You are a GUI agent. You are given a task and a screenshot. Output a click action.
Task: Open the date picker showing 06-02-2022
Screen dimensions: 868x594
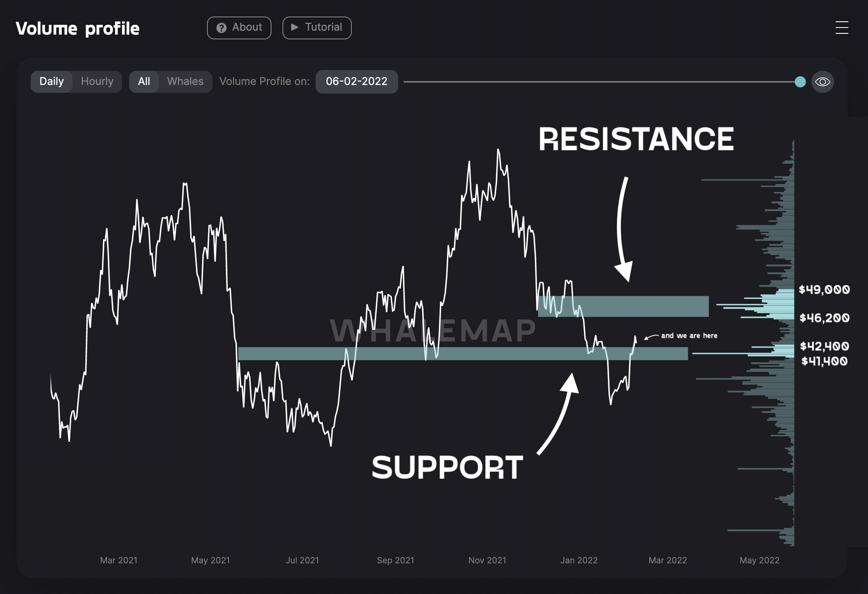pyautogui.click(x=356, y=81)
